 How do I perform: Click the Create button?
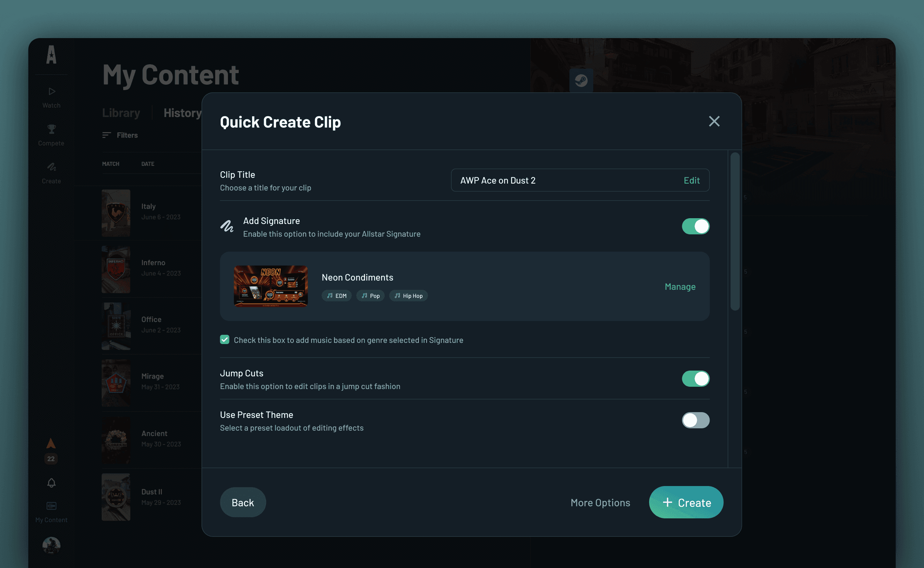tap(686, 502)
